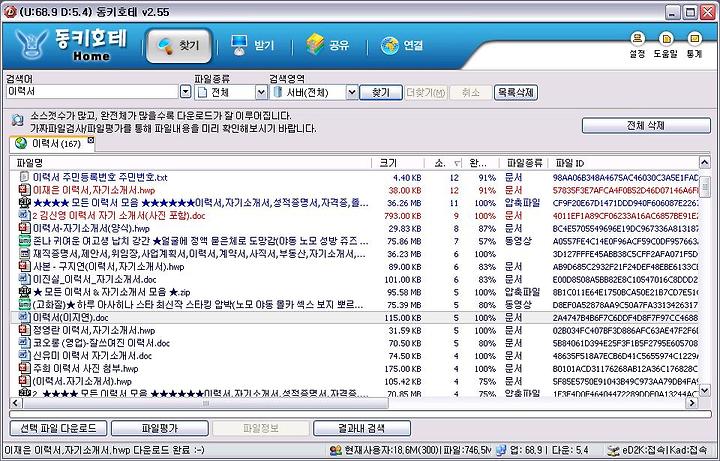Click the info notice icon beside 소스갯수가 많고
The width and height of the screenshot is (720, 461).
[x=17, y=121]
